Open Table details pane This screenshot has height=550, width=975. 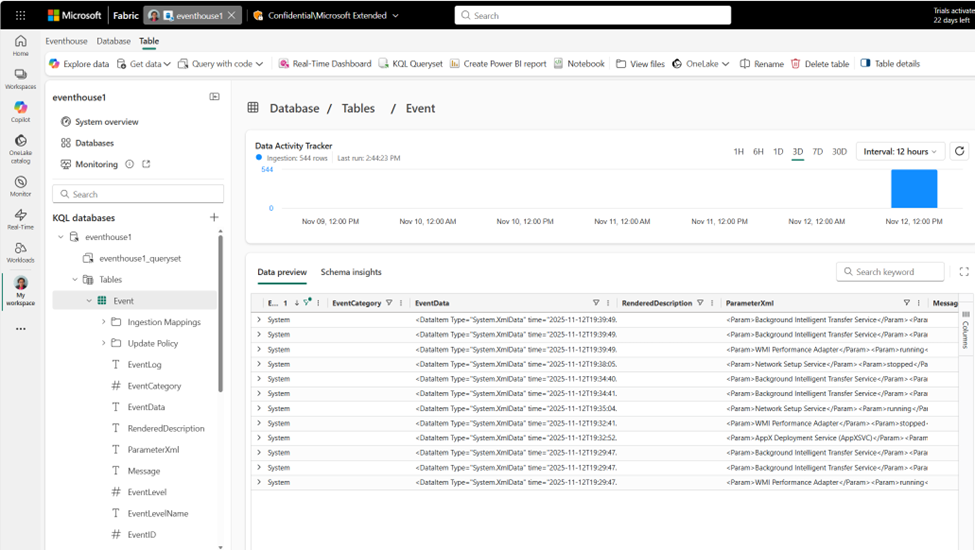coord(890,63)
